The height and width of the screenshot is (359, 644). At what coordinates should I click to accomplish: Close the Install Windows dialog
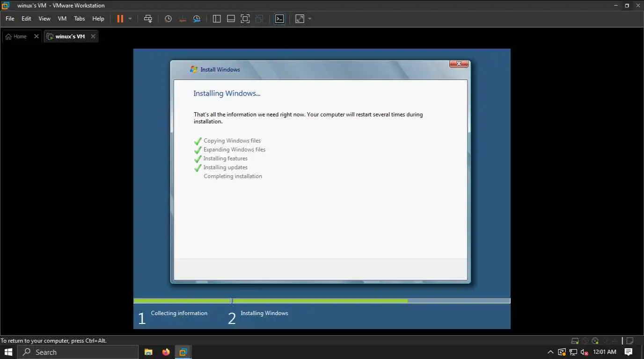click(459, 64)
